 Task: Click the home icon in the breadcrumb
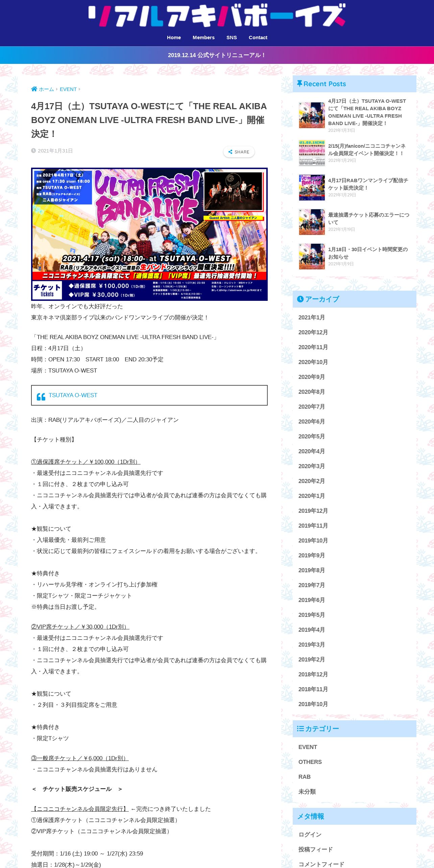point(34,89)
